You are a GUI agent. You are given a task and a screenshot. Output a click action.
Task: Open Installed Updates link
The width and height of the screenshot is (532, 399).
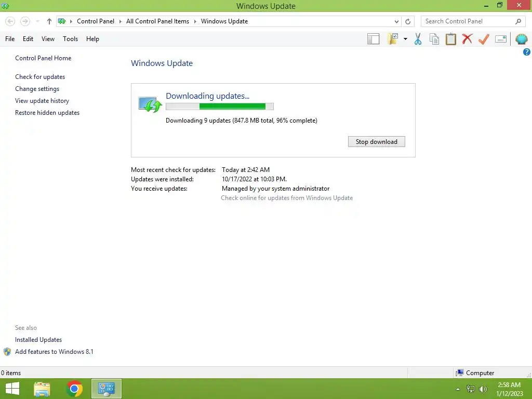click(38, 340)
